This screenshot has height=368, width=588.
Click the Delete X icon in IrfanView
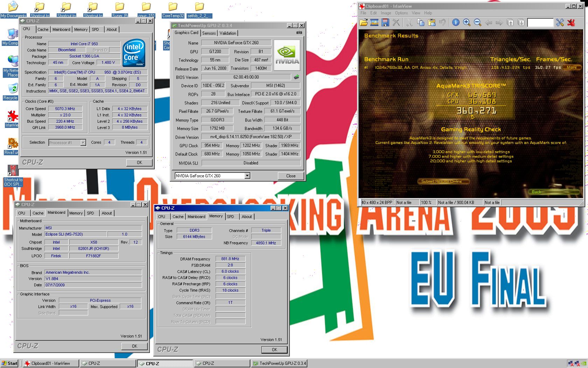tap(396, 23)
